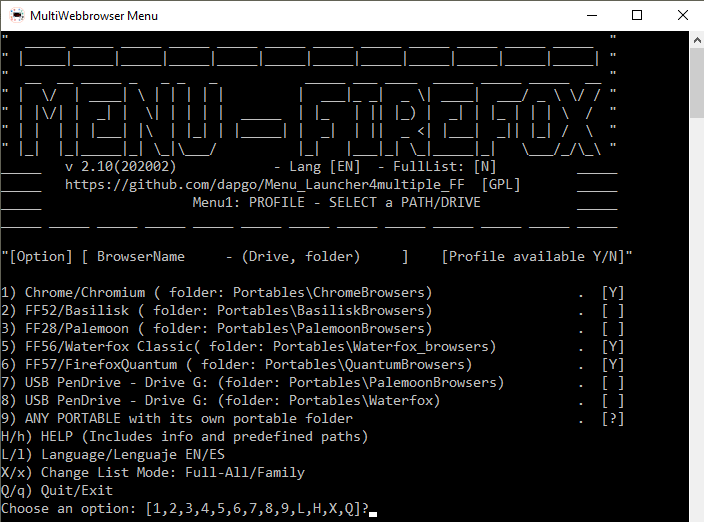
Task: Click the 'Q/q) Quit/Exit' line
Action: point(57,490)
